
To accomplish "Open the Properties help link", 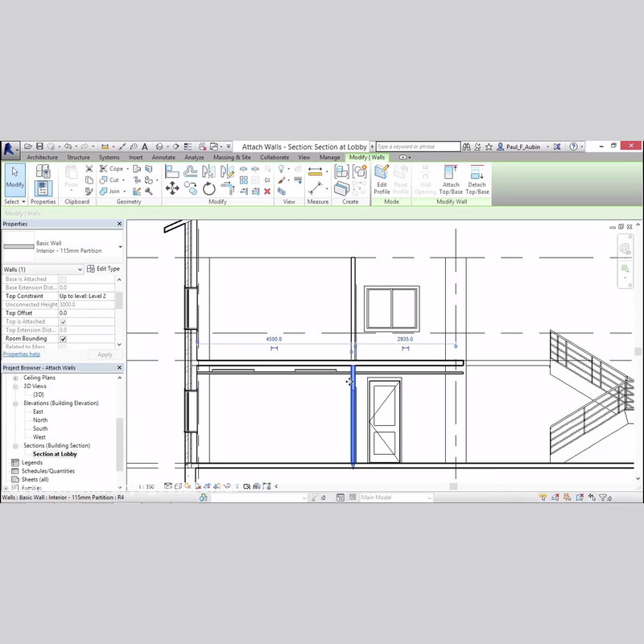I will [x=22, y=354].
